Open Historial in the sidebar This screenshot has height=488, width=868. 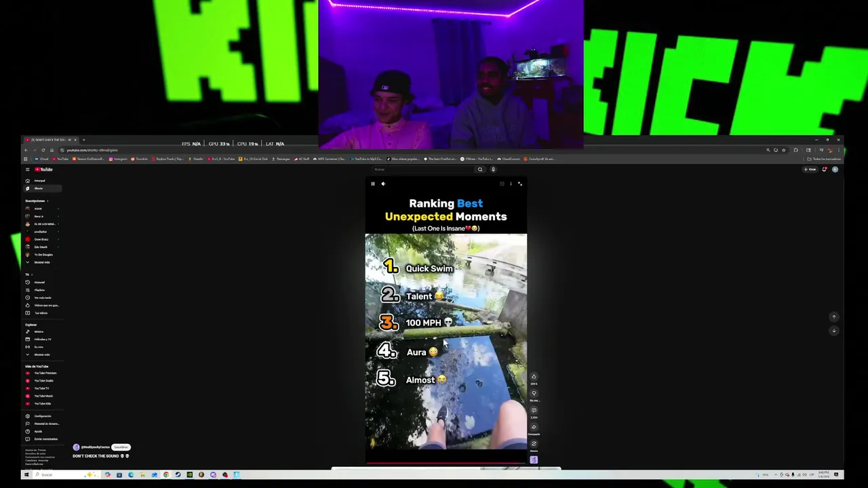point(42,282)
